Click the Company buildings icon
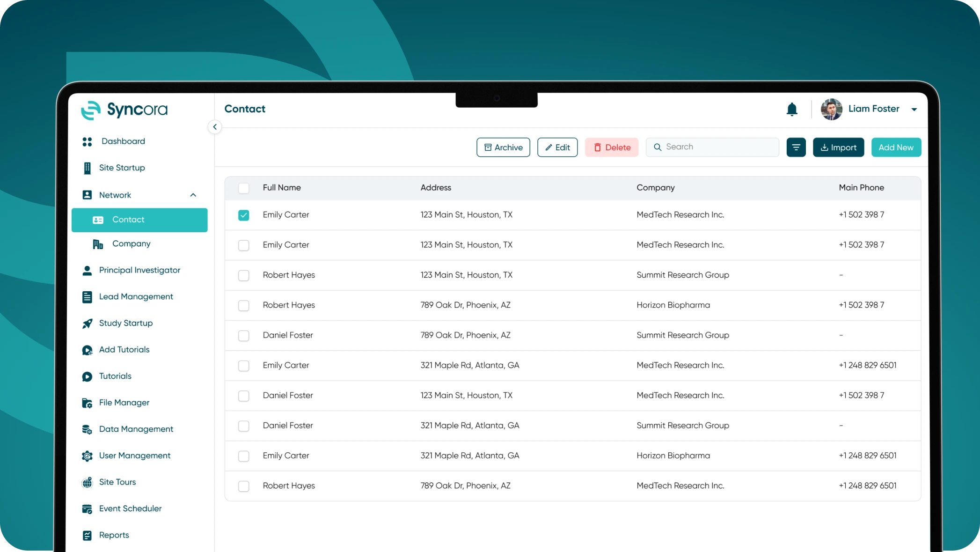 (x=98, y=244)
